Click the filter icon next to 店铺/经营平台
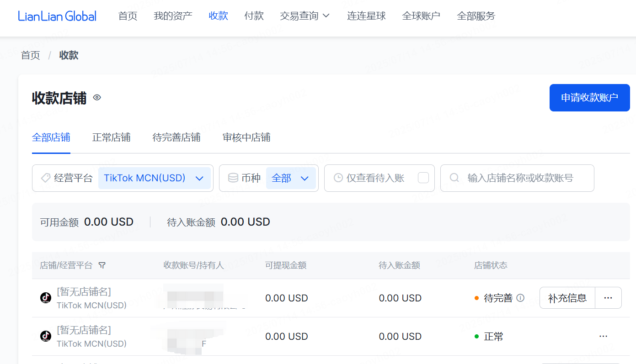Screen dimensions: 636x364 [x=102, y=265]
